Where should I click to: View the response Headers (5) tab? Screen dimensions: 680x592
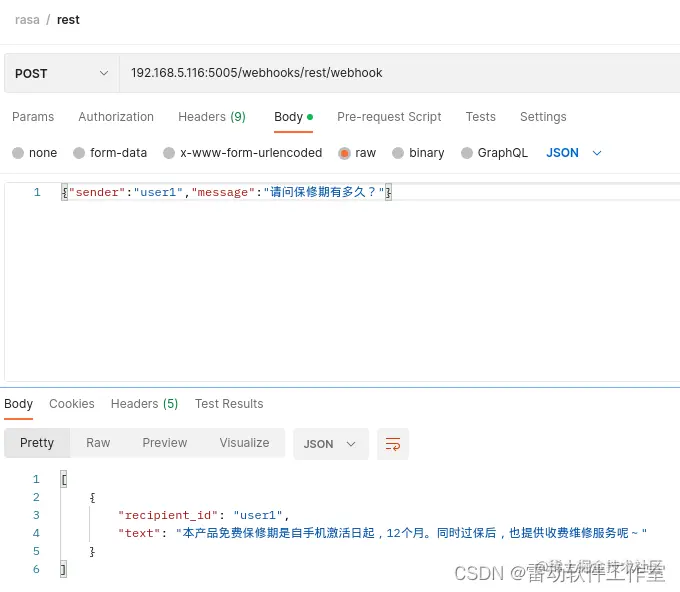click(144, 404)
